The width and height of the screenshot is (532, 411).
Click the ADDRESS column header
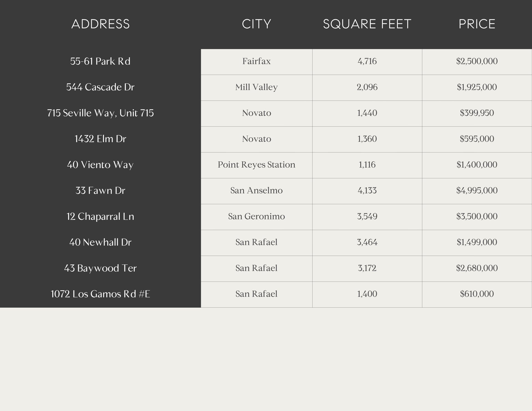coord(100,24)
